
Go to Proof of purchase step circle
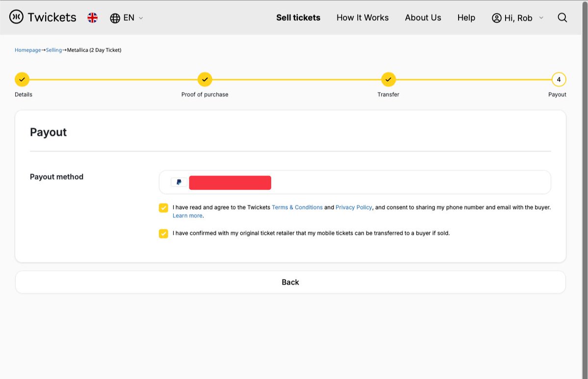click(x=205, y=79)
